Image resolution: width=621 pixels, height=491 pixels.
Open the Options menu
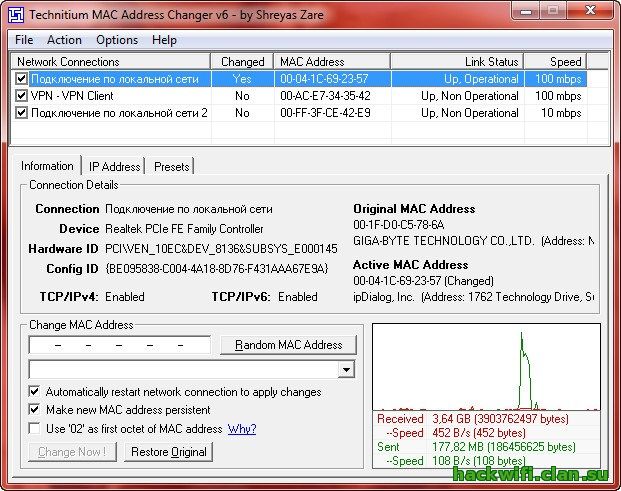point(117,40)
